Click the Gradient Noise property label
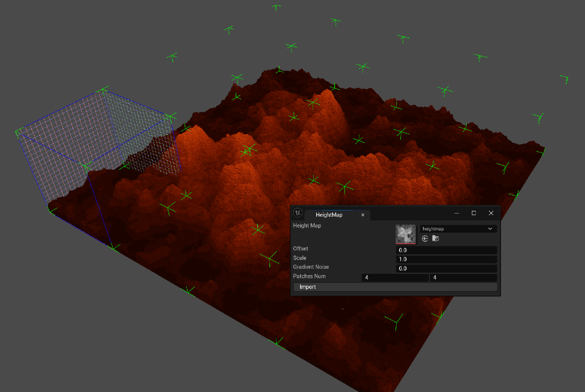This screenshot has width=585, height=392. point(311,267)
